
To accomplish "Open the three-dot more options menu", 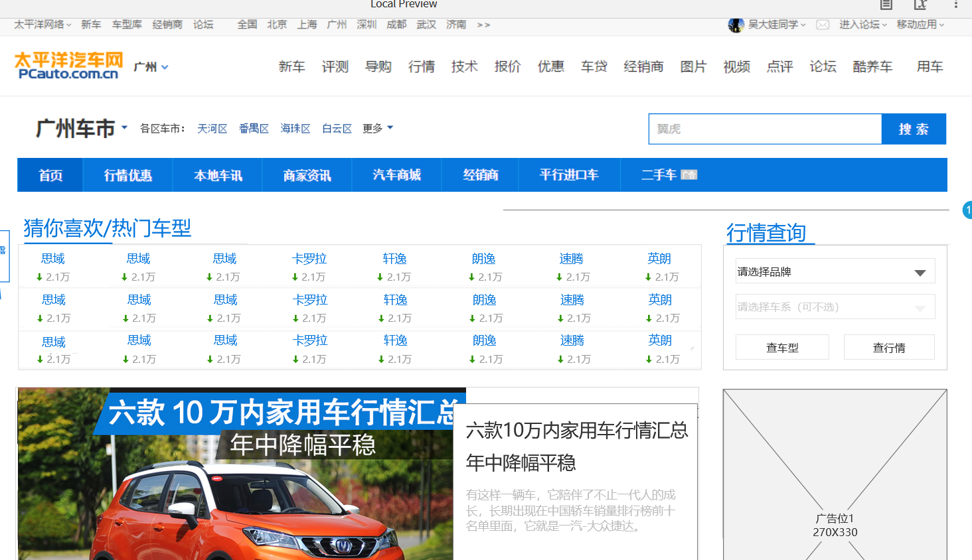I will point(956,5).
